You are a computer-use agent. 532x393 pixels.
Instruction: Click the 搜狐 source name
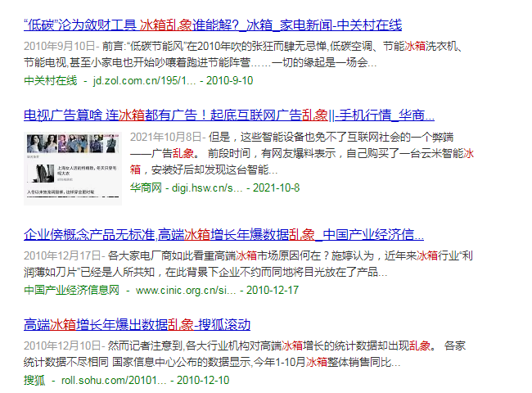coord(34,380)
